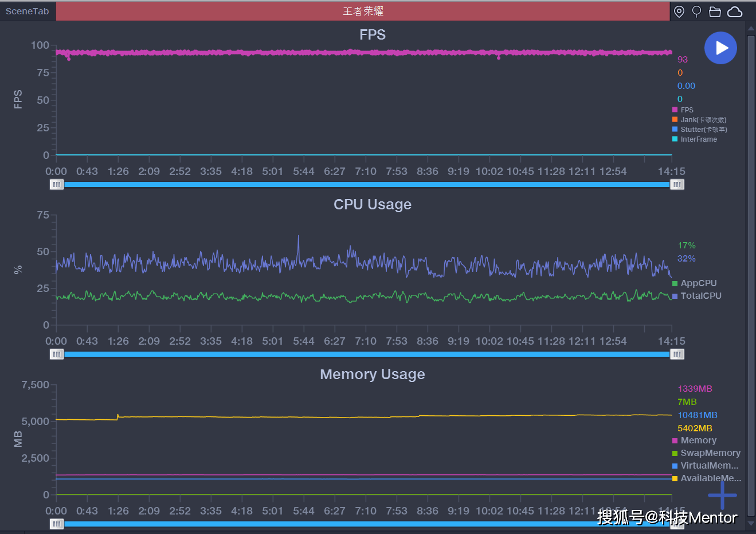Image resolution: width=756 pixels, height=534 pixels.
Task: Click the round-head pushpin icon
Action: (697, 11)
